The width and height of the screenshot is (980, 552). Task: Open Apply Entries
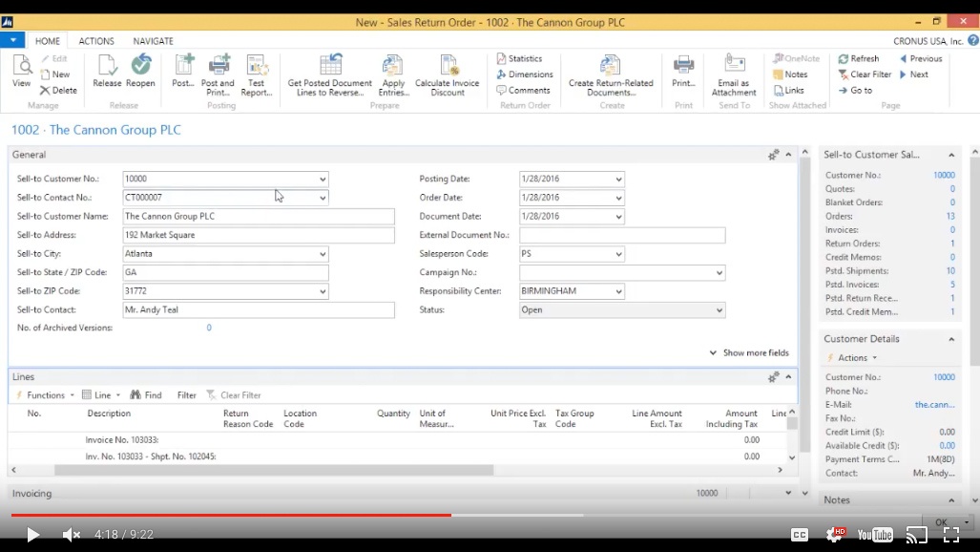click(x=394, y=75)
